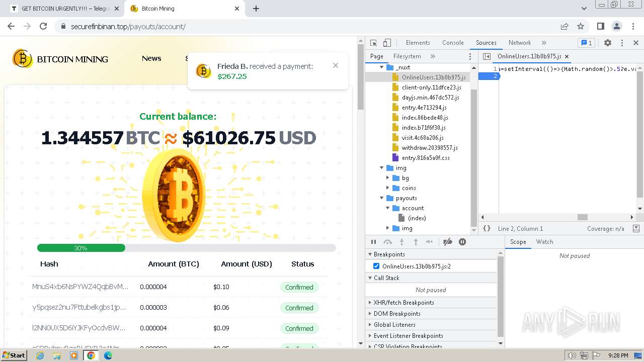Click the editor horizontal scrollbar thumb
644x362 pixels.
(x=583, y=217)
